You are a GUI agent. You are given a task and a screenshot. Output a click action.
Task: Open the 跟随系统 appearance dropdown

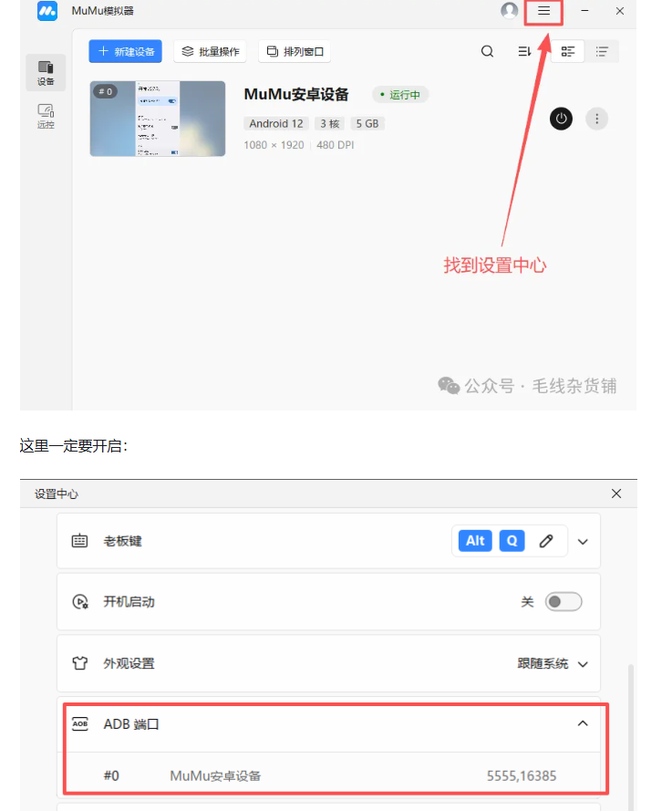click(553, 663)
